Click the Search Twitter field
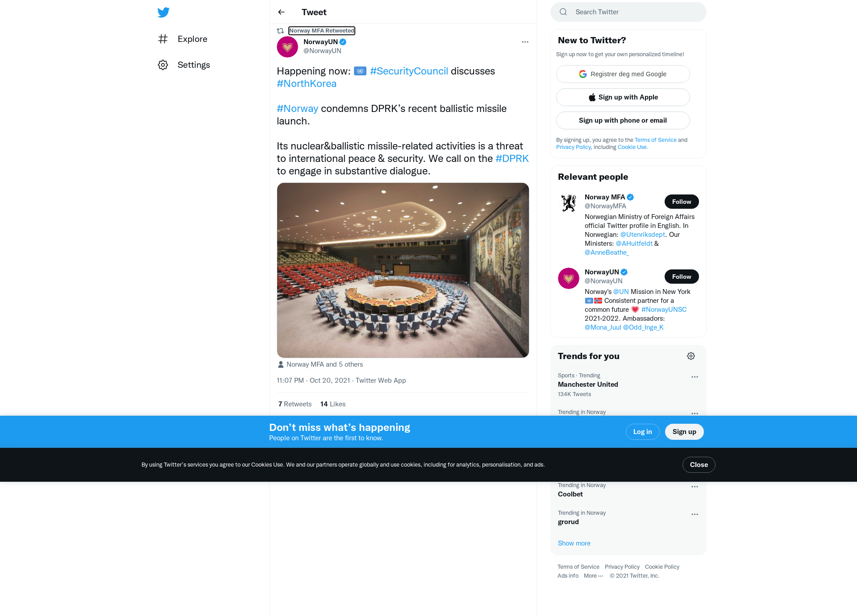Screen dimensions: 857x616 coord(628,12)
